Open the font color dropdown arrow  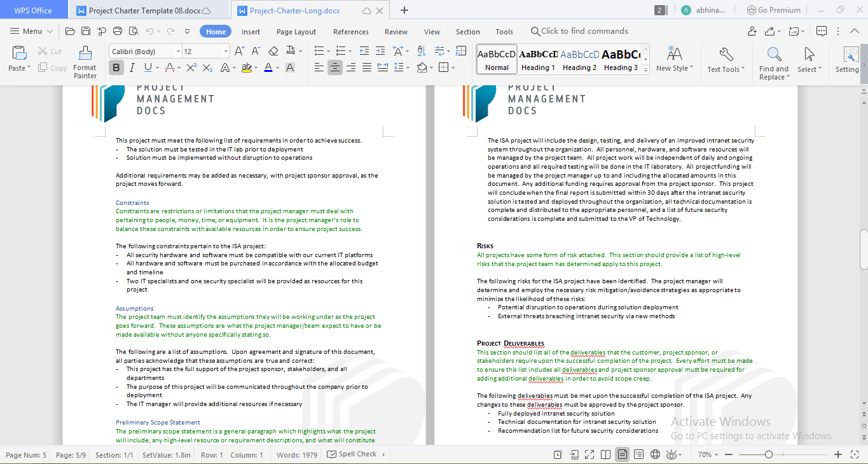coord(278,67)
